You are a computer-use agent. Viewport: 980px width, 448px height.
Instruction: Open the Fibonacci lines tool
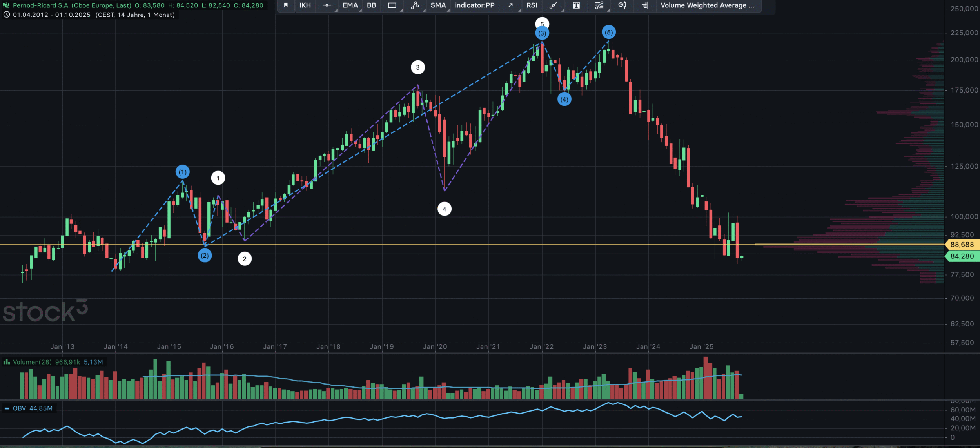pyautogui.click(x=599, y=5)
